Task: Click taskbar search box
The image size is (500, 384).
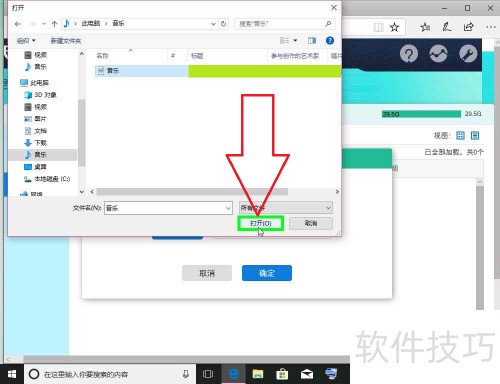Action: coord(110,374)
